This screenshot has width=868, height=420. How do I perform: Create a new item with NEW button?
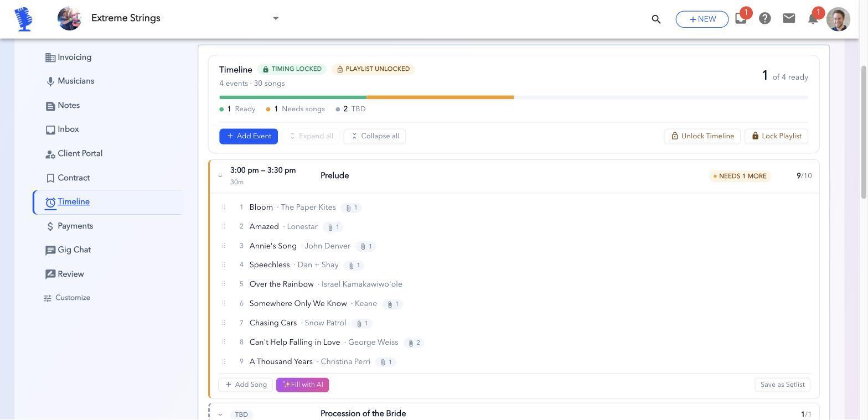point(702,19)
